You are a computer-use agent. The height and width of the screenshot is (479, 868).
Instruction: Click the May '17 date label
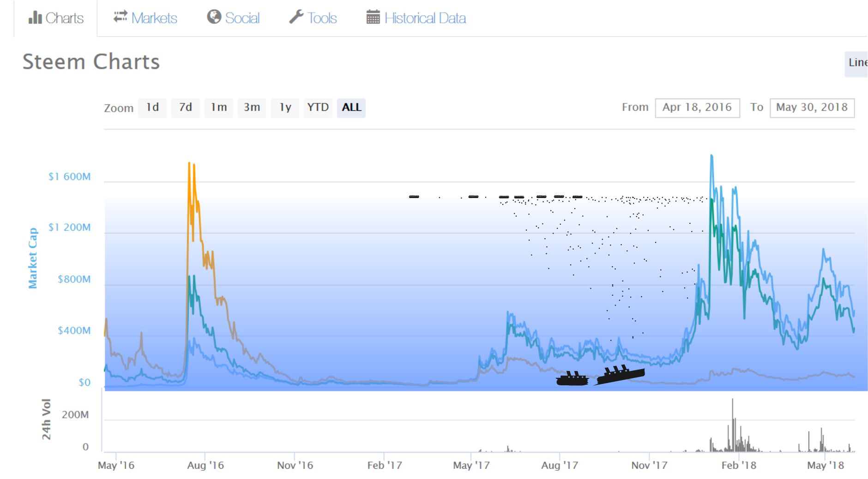pos(471,465)
